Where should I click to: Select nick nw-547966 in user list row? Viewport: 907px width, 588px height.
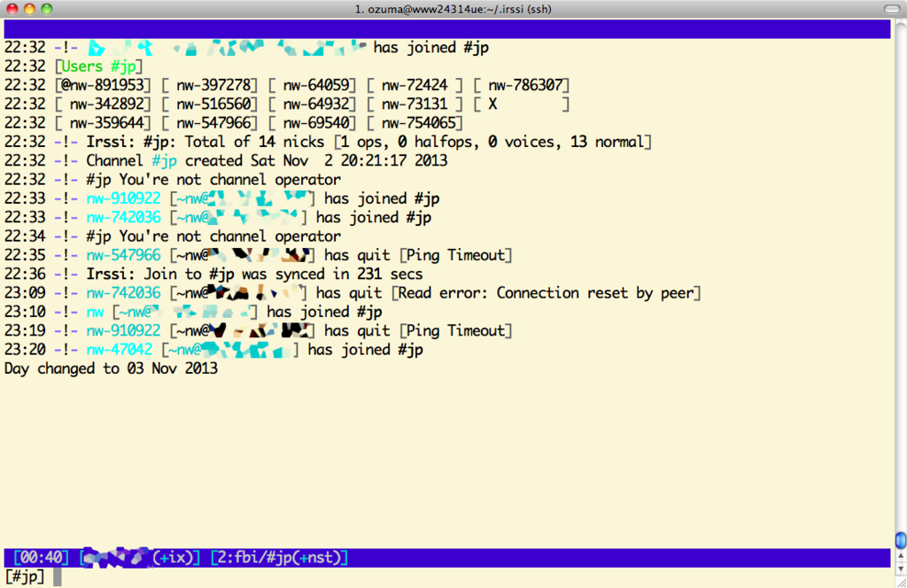coord(213,122)
